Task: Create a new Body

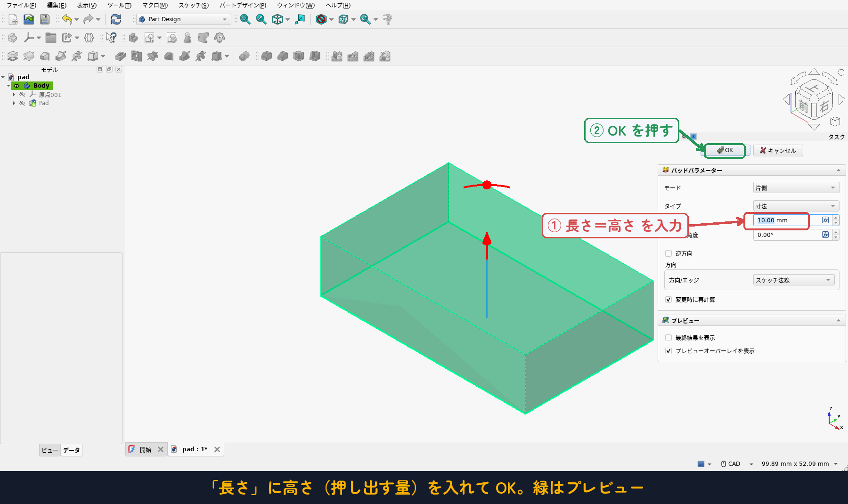Action: 133,38
